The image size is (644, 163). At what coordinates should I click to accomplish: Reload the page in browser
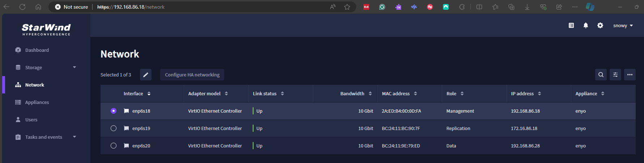coord(22,7)
